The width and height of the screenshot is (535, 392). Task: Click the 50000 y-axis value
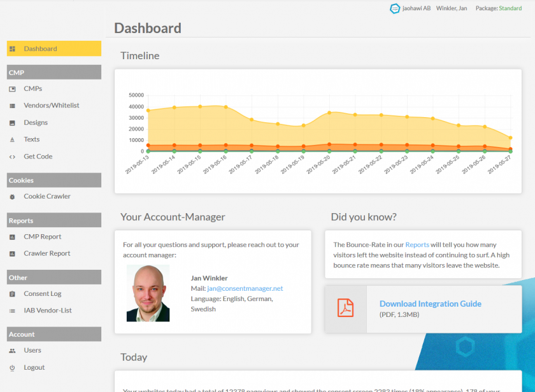[x=136, y=95]
